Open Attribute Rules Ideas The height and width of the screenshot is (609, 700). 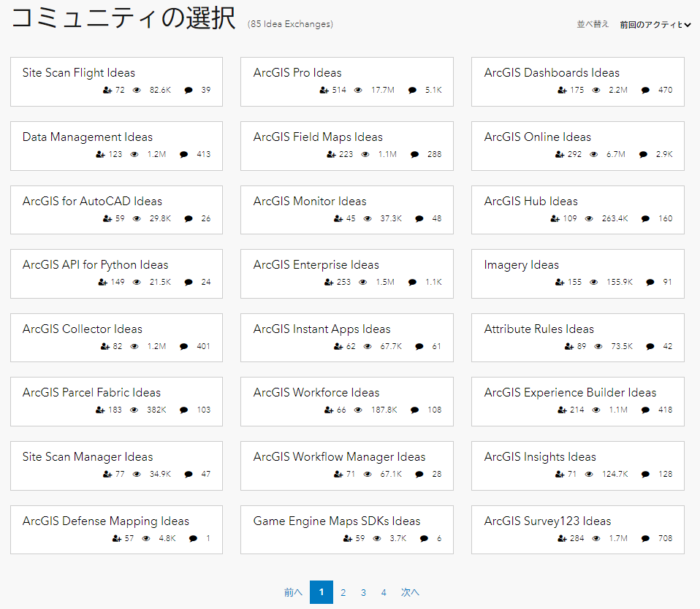pyautogui.click(x=539, y=329)
